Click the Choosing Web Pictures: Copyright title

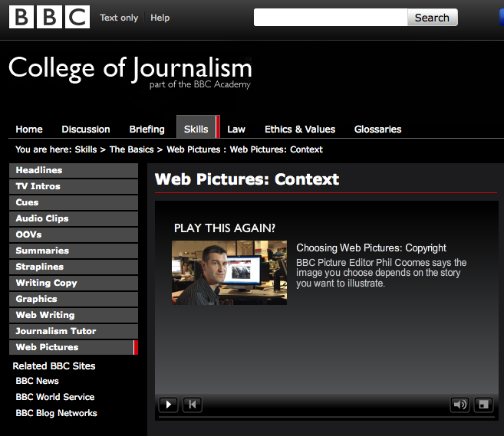[371, 248]
